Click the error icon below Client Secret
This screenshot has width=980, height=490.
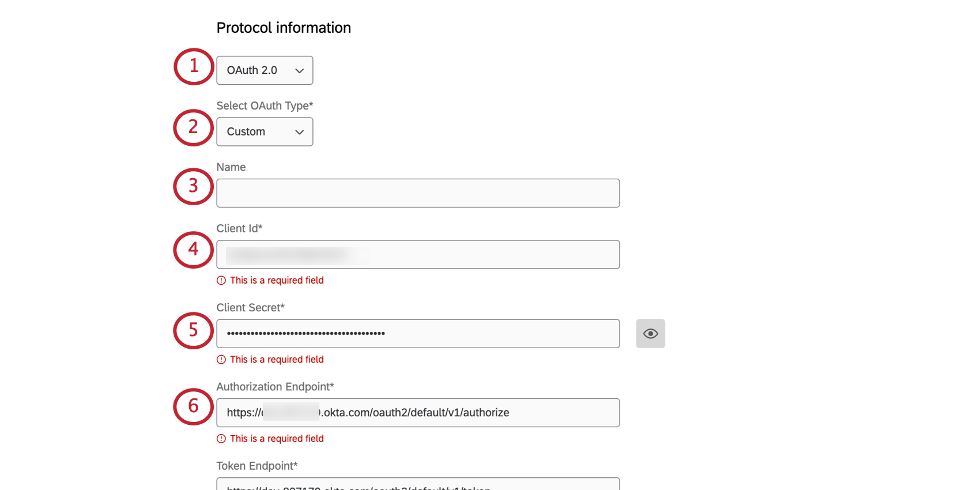(x=221, y=359)
